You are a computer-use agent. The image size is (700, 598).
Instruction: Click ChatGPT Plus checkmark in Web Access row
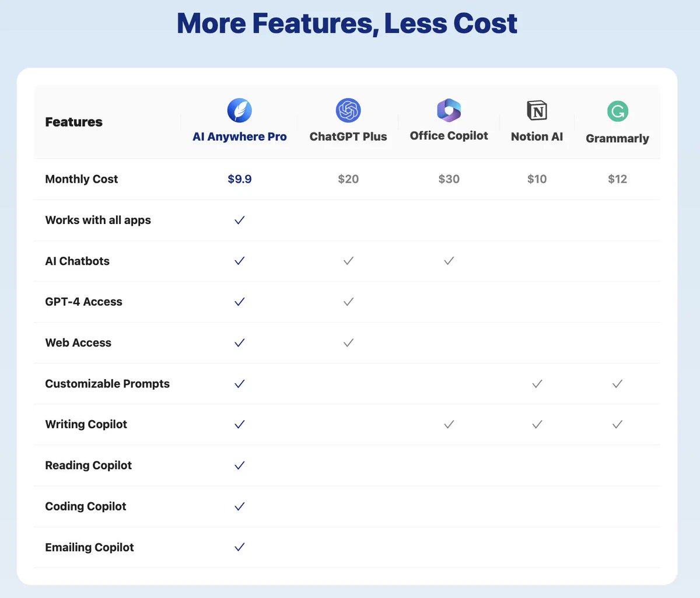[348, 343]
